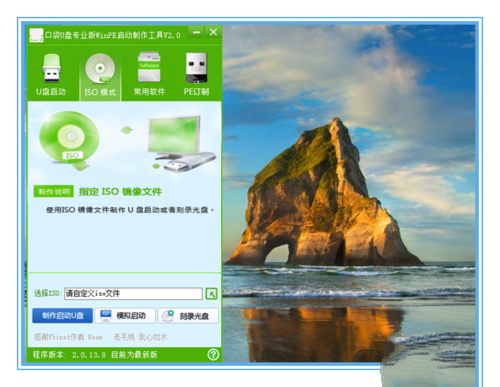Click the app logo in the title bar
This screenshot has height=387, width=500.
coord(36,35)
